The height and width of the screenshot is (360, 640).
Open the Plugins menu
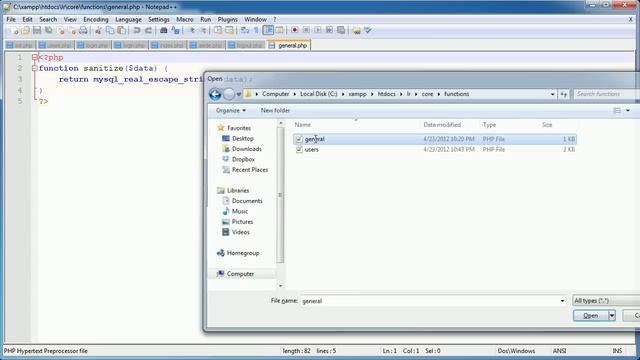click(x=227, y=19)
